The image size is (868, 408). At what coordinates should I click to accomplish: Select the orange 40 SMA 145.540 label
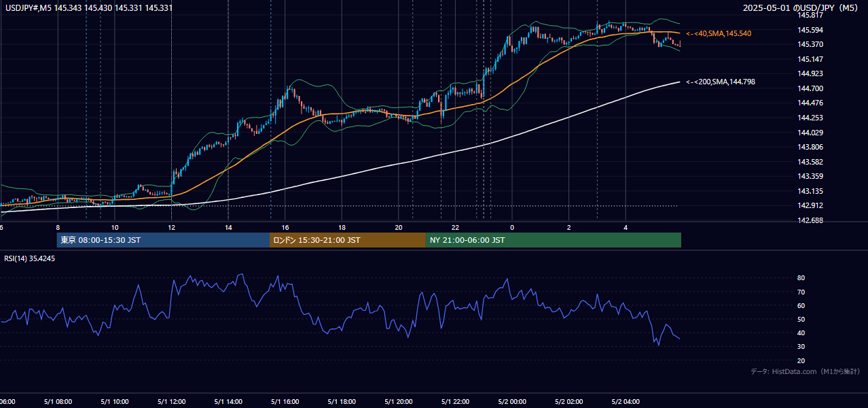(719, 33)
